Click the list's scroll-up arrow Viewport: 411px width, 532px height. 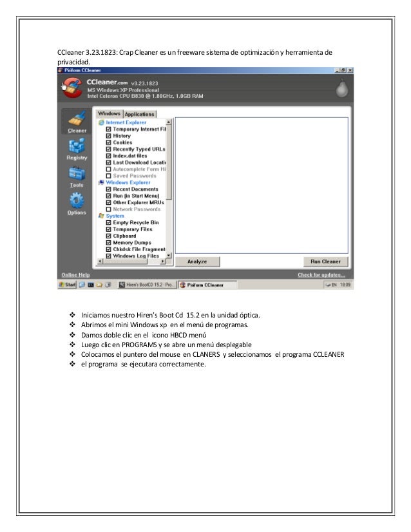[169, 122]
